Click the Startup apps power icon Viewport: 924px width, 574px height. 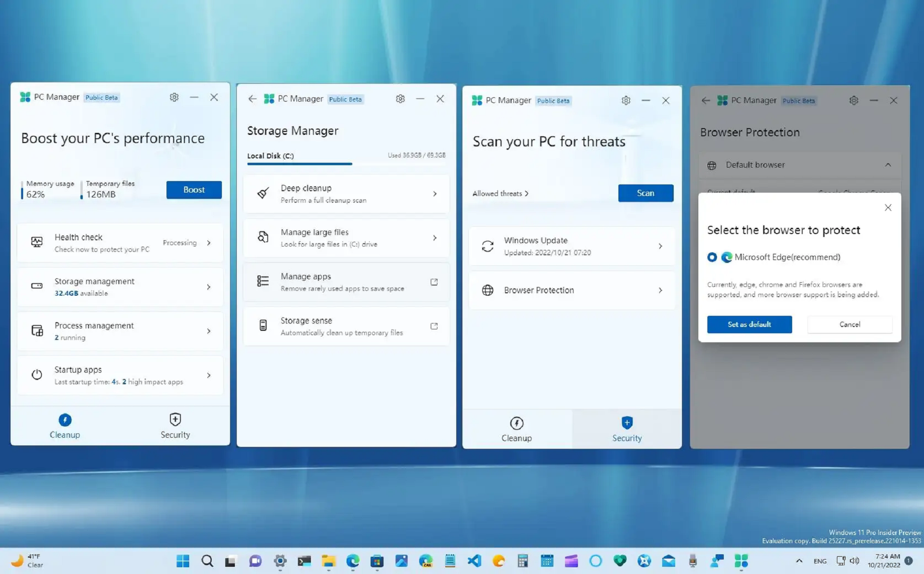37,375
